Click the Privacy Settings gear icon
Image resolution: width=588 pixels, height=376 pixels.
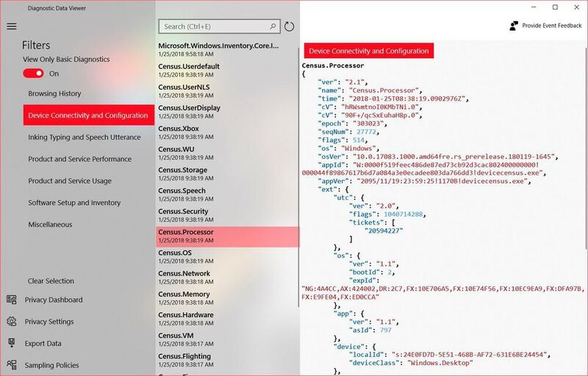(12, 322)
